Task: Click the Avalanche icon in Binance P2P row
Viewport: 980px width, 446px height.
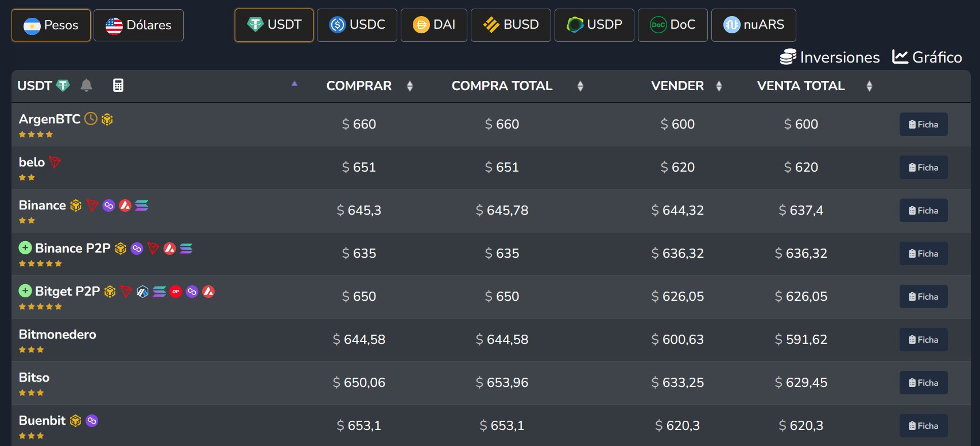Action: pyautogui.click(x=169, y=249)
